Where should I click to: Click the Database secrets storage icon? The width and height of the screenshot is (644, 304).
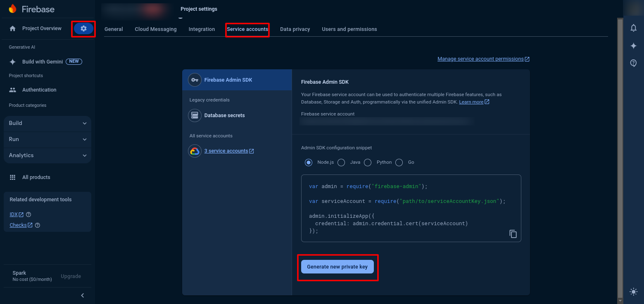[x=195, y=115]
